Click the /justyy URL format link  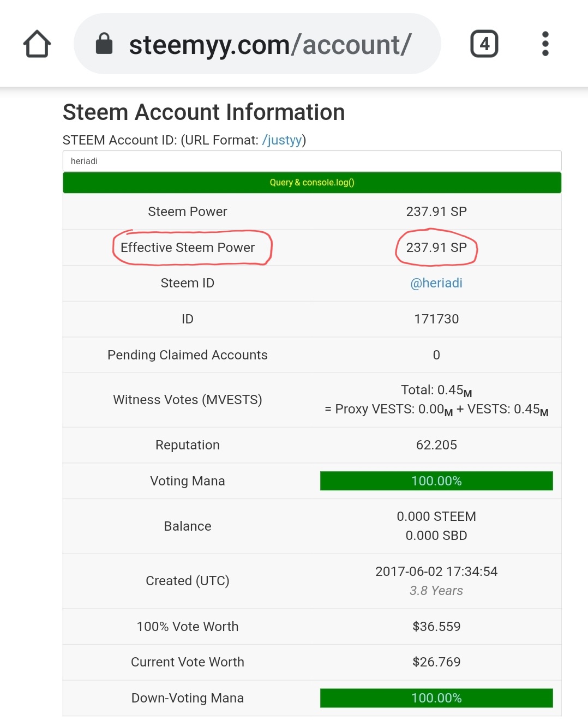pyautogui.click(x=282, y=140)
